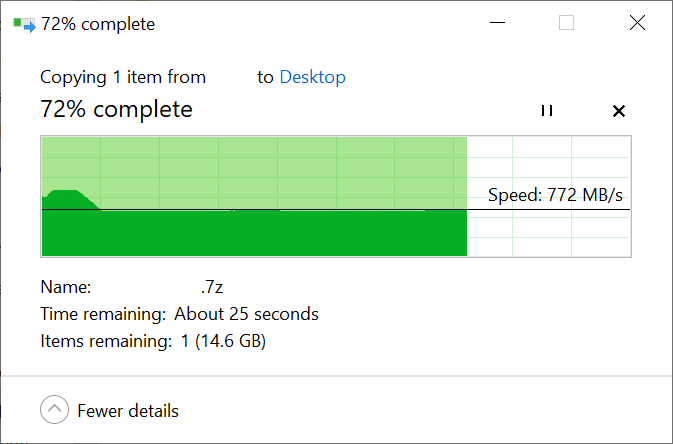Cancel the copy with the X button

pyautogui.click(x=618, y=111)
